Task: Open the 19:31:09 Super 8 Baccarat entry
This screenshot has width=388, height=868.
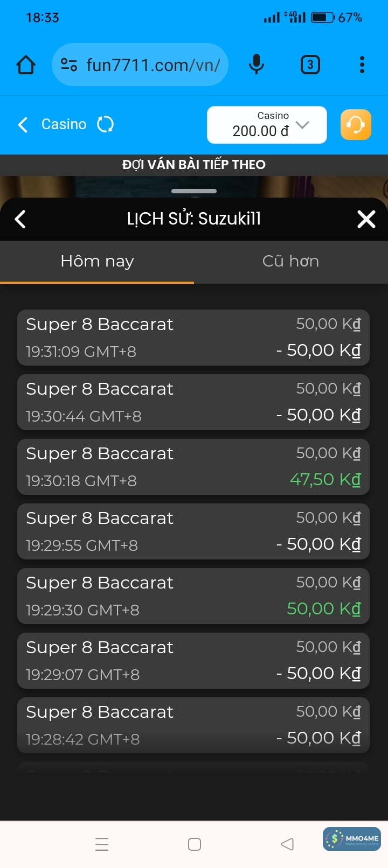Action: point(193,338)
